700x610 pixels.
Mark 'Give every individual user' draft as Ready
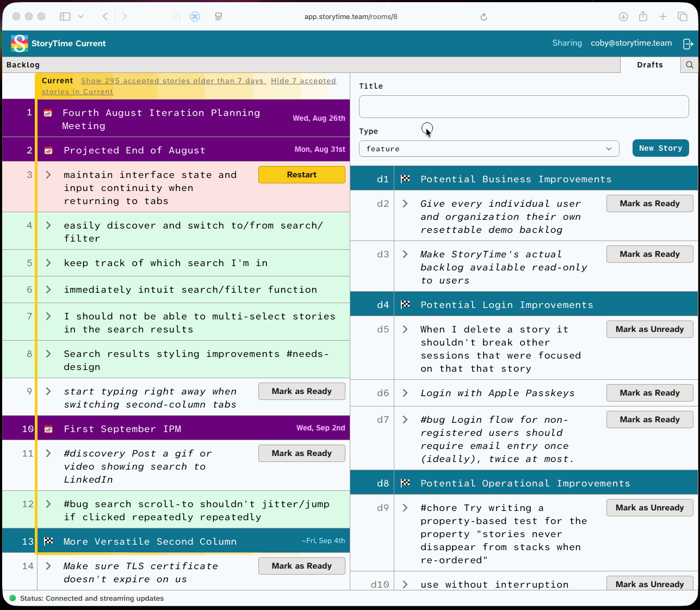650,204
